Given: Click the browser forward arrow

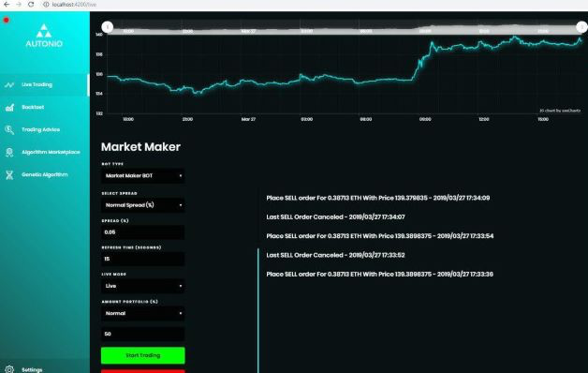Looking at the screenshot, I should (x=19, y=5).
